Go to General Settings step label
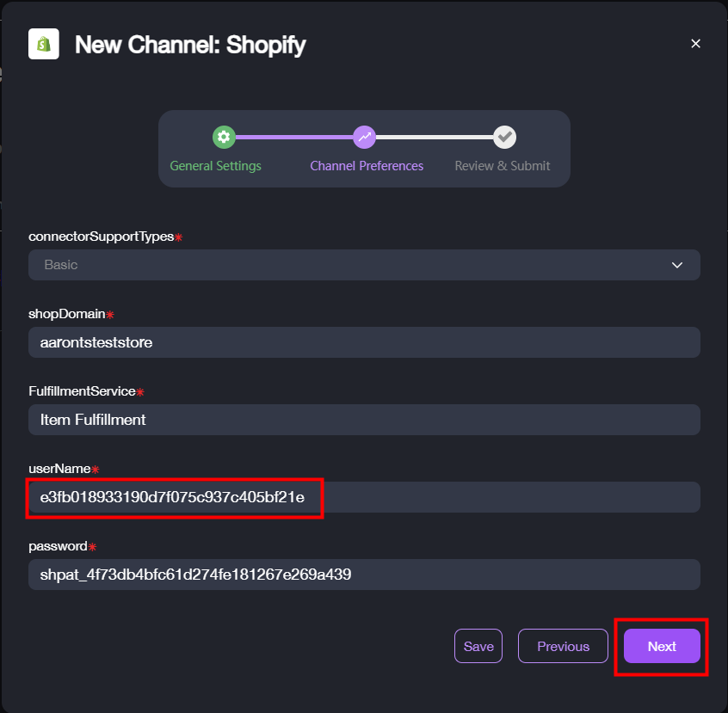The height and width of the screenshot is (713, 728). click(215, 166)
